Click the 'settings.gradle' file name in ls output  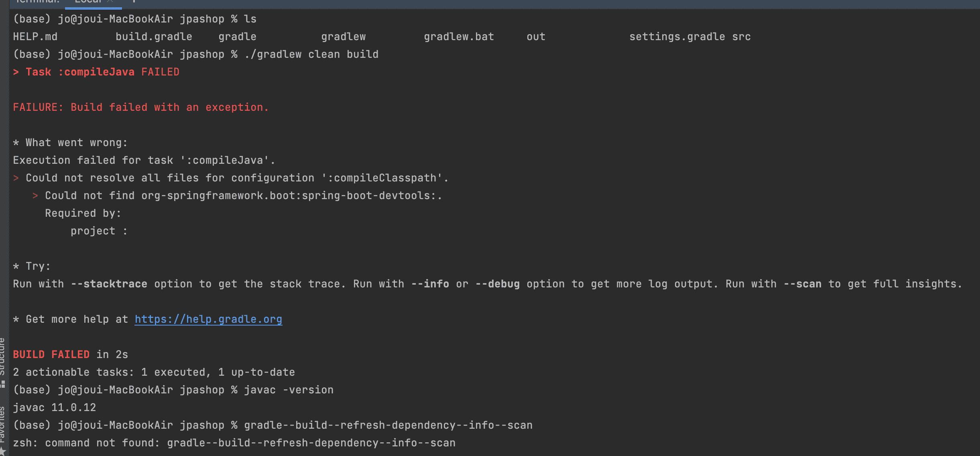[x=677, y=37]
